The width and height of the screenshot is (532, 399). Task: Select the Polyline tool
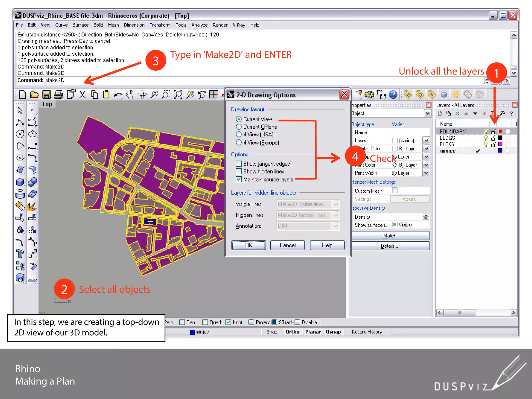tap(20, 122)
